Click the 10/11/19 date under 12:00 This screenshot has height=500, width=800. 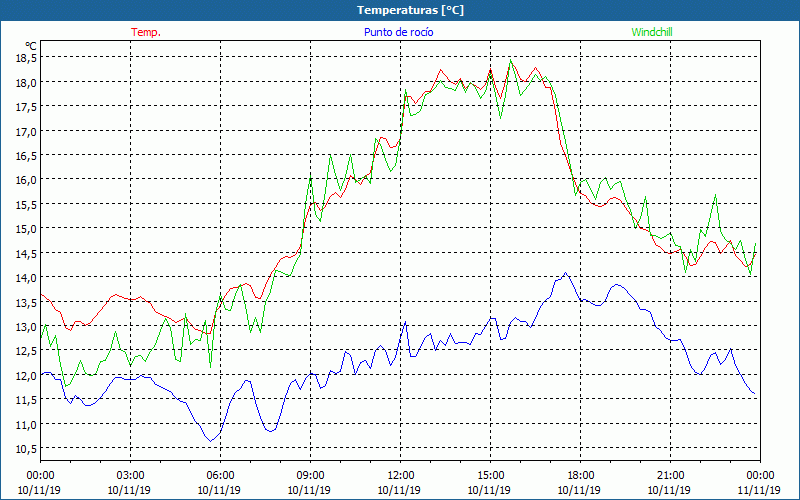399,490
